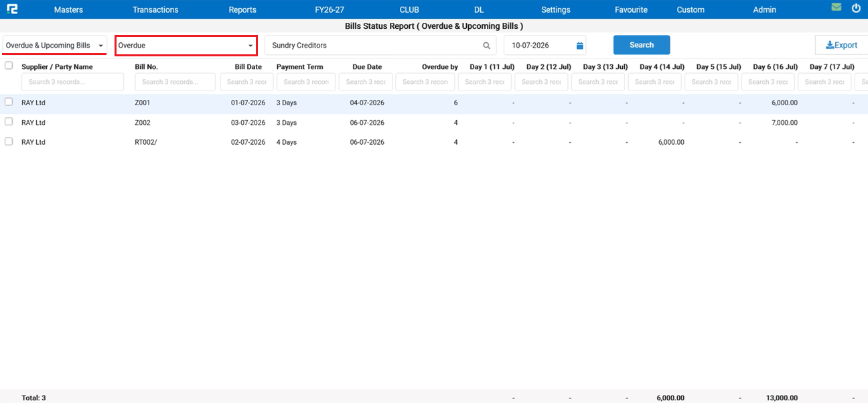The height and width of the screenshot is (403, 868).
Task: Focus the Bill No. filter box
Action: [x=175, y=82]
